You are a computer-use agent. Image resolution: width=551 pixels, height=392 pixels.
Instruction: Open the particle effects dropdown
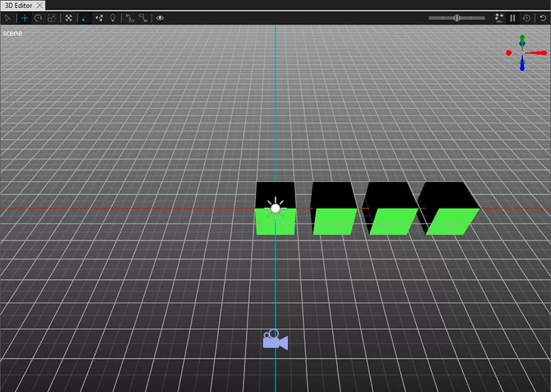(497, 18)
